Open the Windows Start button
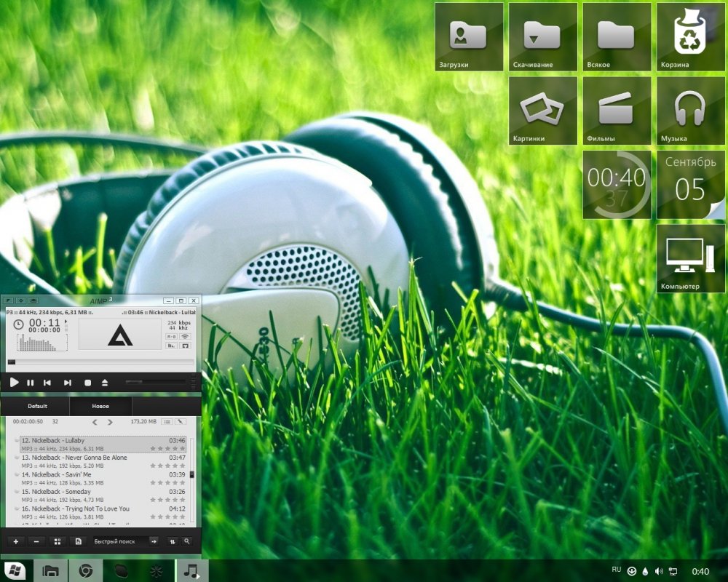Image resolution: width=728 pixels, height=582 pixels. click(15, 570)
